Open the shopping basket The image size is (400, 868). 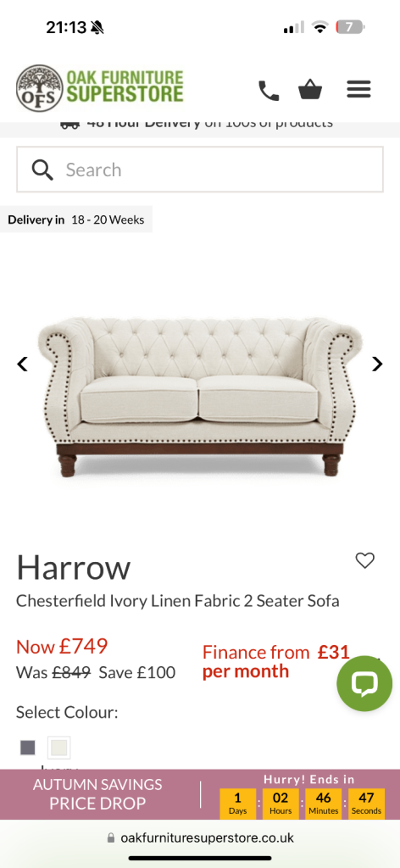[310, 90]
